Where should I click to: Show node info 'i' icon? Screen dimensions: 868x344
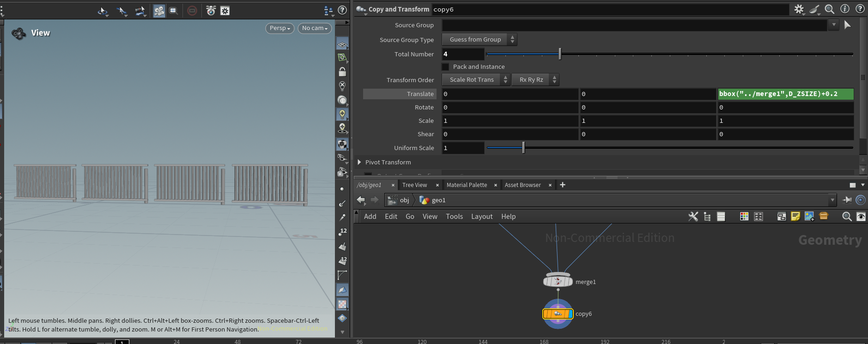coord(845,9)
